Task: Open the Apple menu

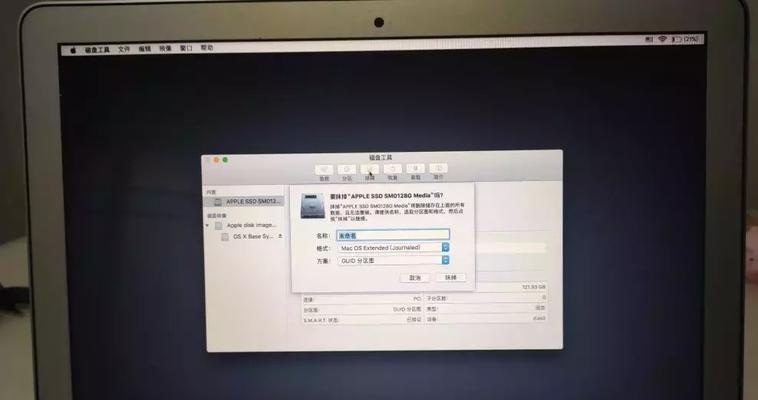Action: click(73, 50)
